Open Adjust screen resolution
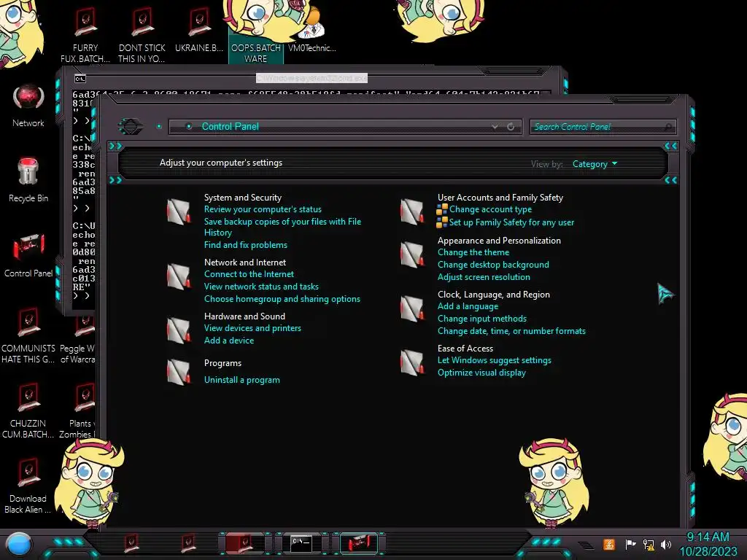Image resolution: width=747 pixels, height=560 pixels. pos(484,277)
